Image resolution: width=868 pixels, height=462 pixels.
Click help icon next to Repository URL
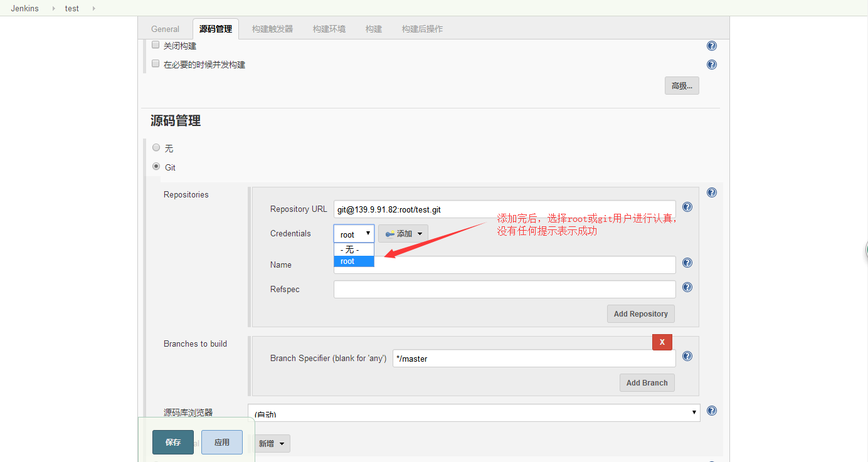[x=687, y=207]
